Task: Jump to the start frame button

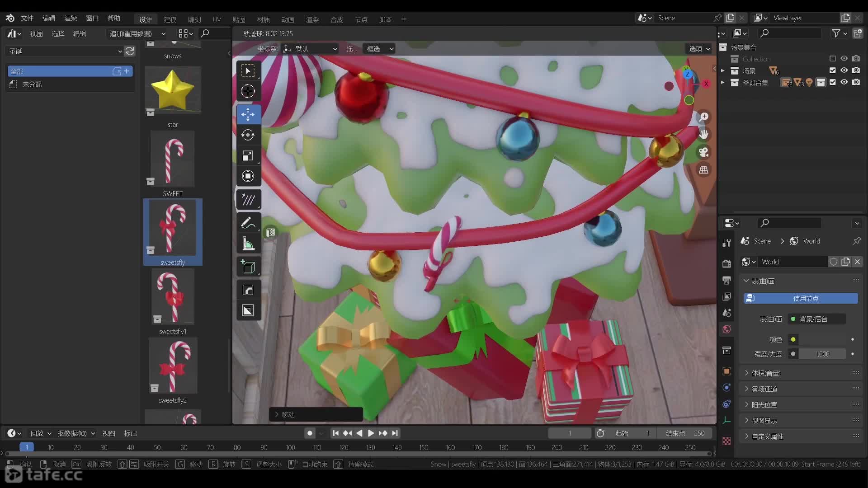Action: point(335,433)
